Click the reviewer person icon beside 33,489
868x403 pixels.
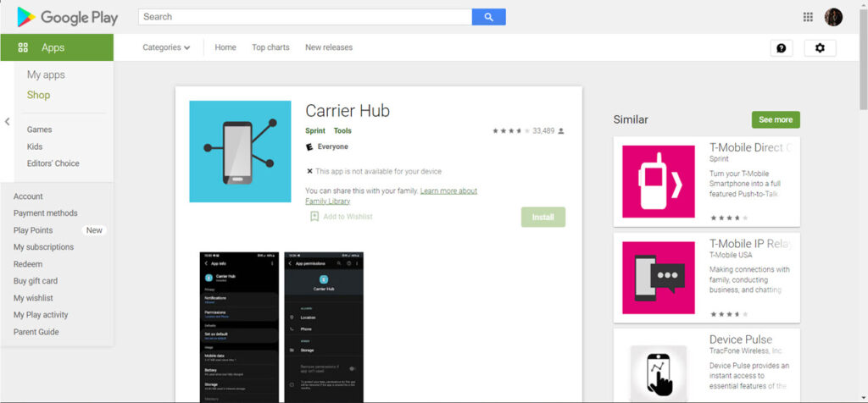(x=561, y=131)
